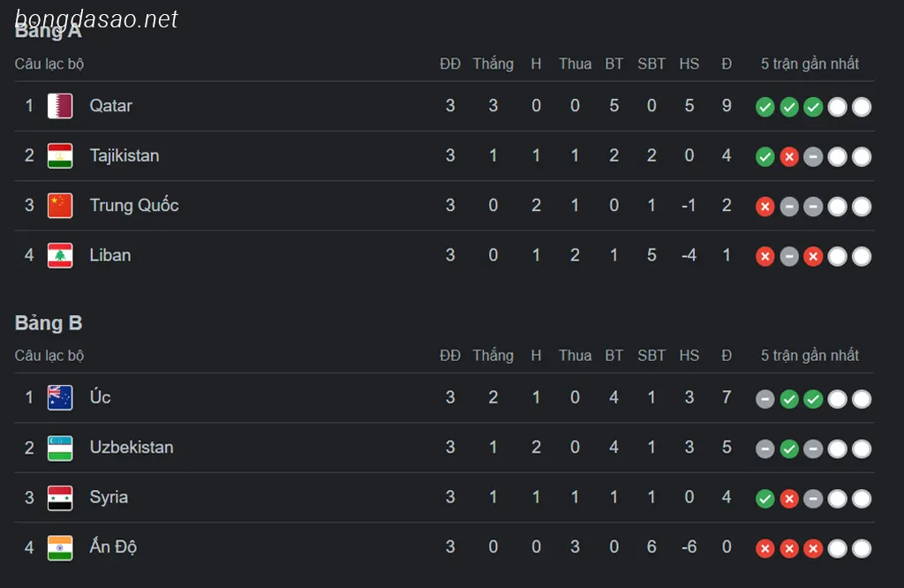Select the Trung Quốc team name
The height and width of the screenshot is (588, 904).
[x=134, y=205]
